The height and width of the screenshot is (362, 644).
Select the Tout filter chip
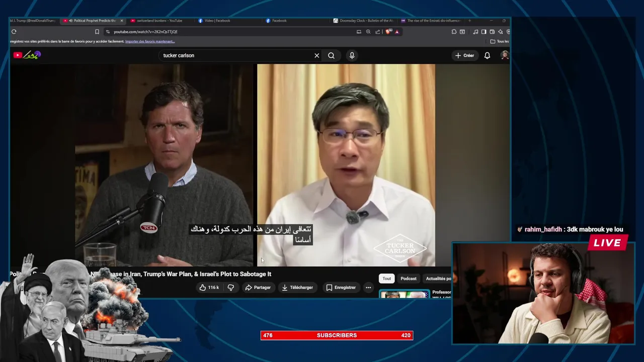386,279
